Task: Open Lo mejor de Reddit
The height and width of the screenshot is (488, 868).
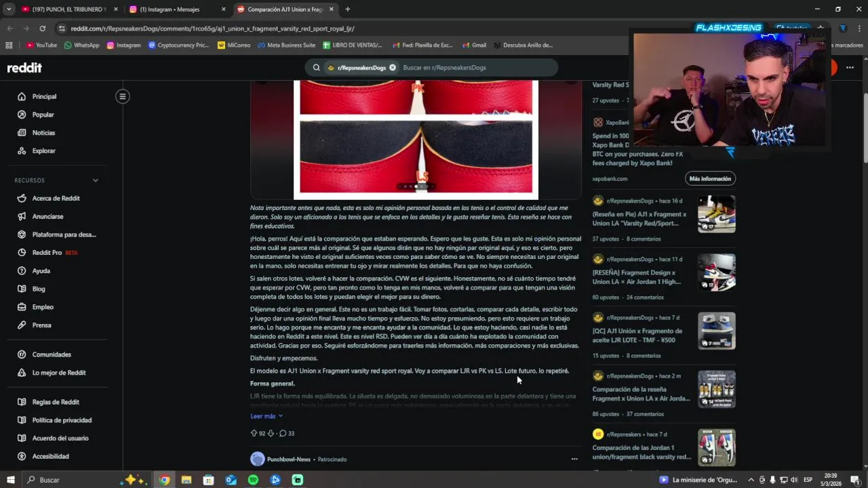Action: (x=58, y=373)
